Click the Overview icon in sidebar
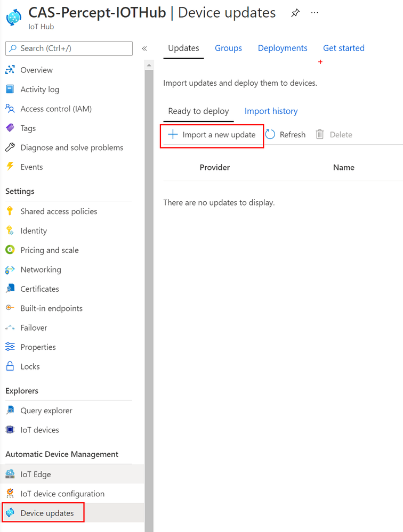Viewport: 403px width, 532px height. [10, 70]
